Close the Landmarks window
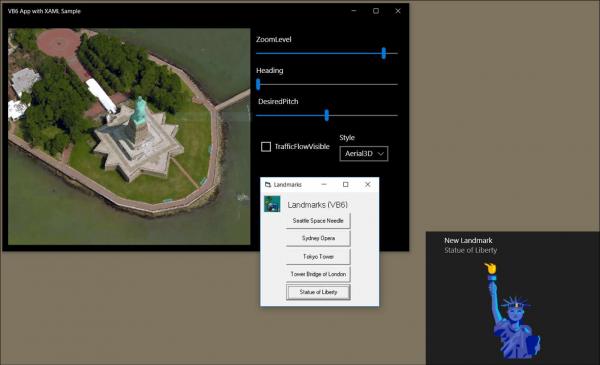Image resolution: width=600 pixels, height=365 pixels. 367,184
